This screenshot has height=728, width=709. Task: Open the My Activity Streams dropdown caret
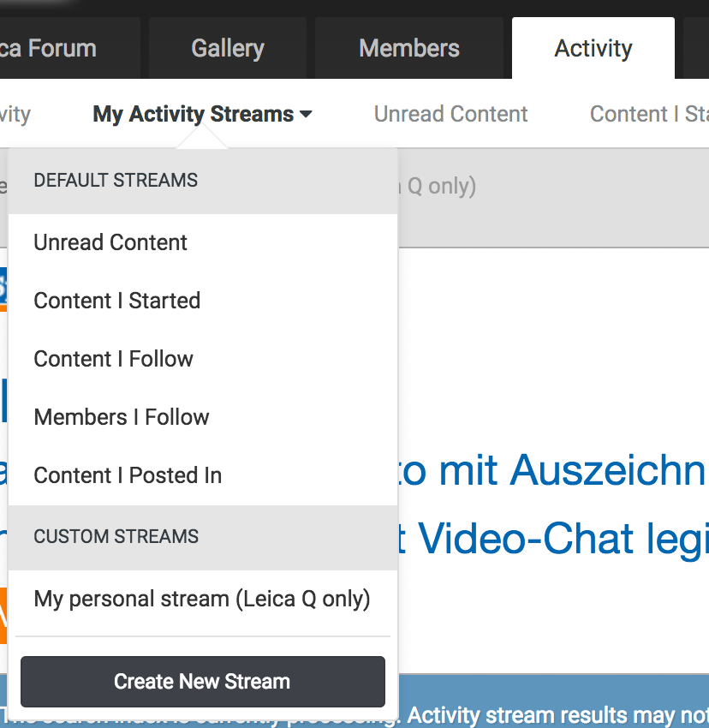[x=306, y=115]
